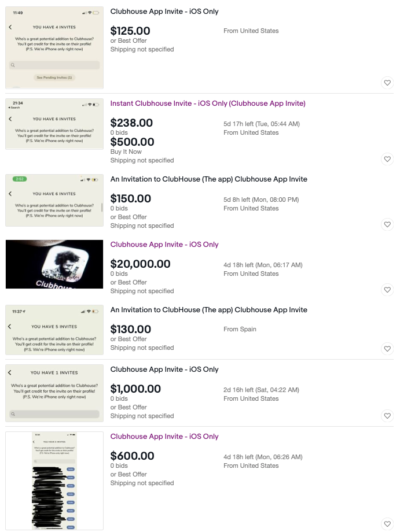
Task: Click the 6 invites thumbnail showing 21:34
Action: (x=54, y=124)
